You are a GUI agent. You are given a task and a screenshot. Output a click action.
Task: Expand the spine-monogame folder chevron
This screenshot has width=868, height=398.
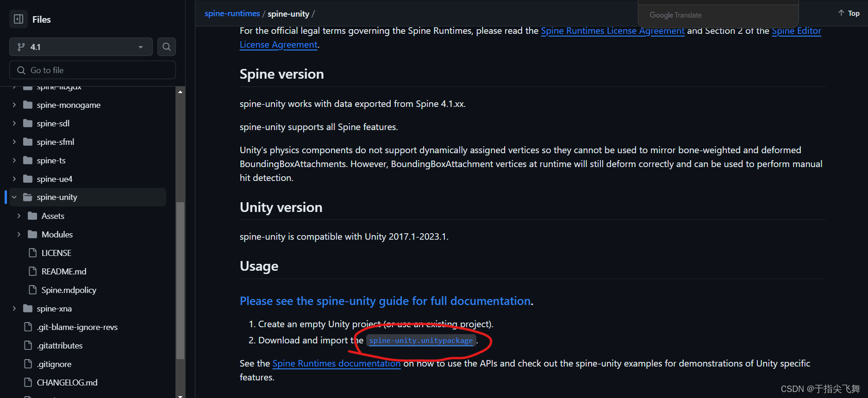pos(14,105)
